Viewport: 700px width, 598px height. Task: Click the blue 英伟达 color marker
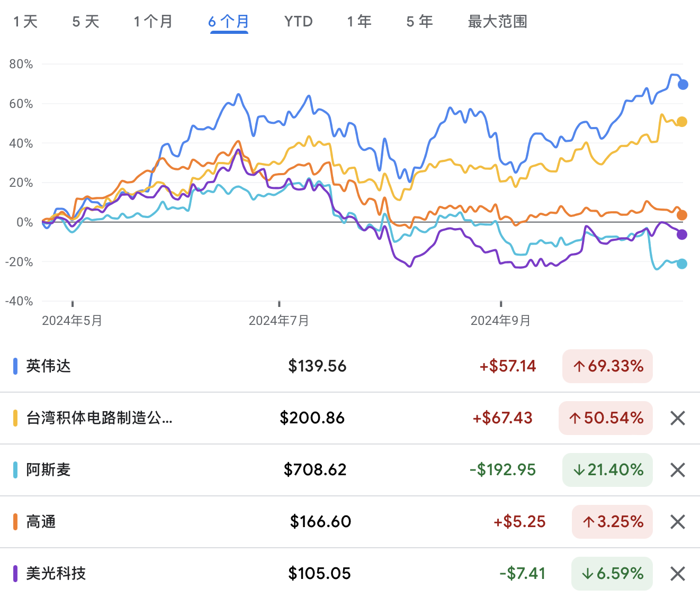click(15, 366)
